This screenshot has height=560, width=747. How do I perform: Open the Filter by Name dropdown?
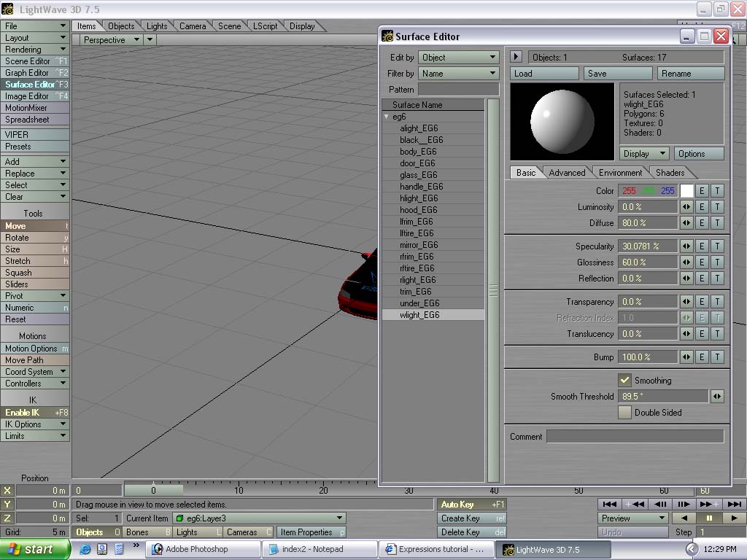point(459,74)
